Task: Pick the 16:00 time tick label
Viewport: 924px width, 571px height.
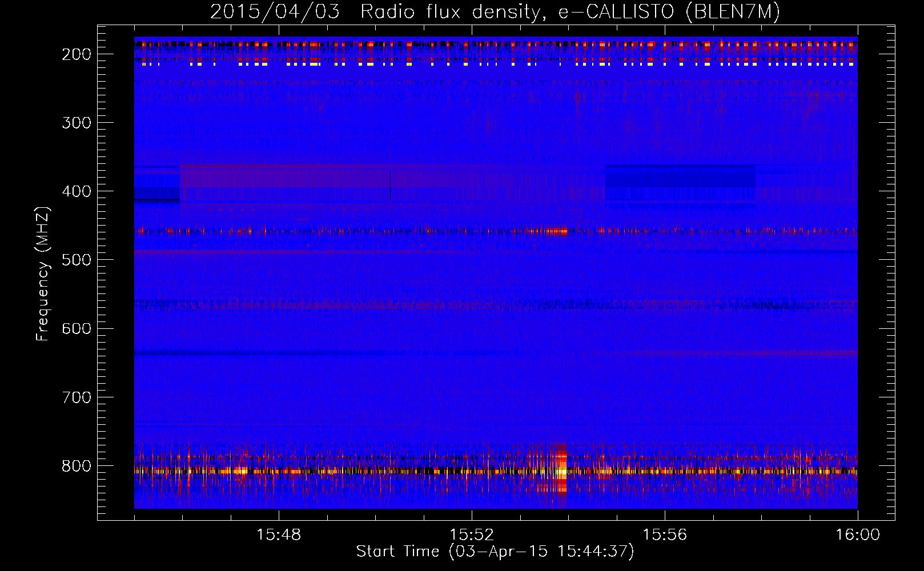Action: (858, 535)
